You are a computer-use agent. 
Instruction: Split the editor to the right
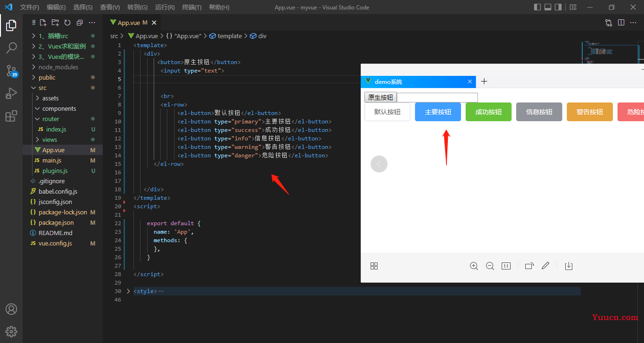pos(621,23)
